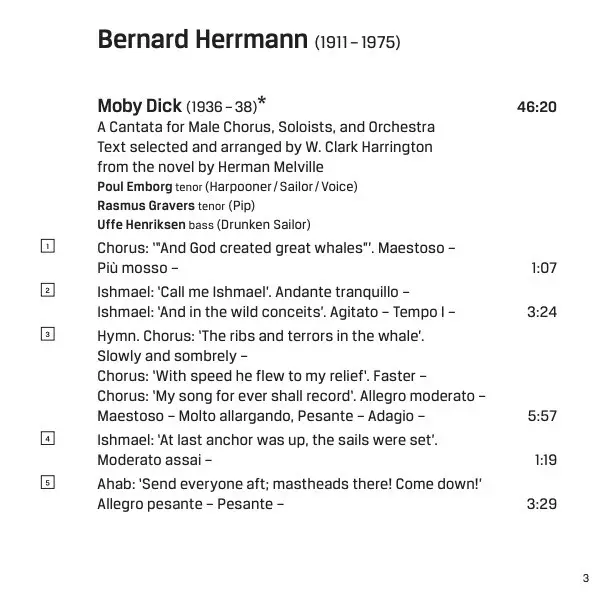Click the track 3 number box
The width and height of the screenshot is (600, 600).
point(47,334)
